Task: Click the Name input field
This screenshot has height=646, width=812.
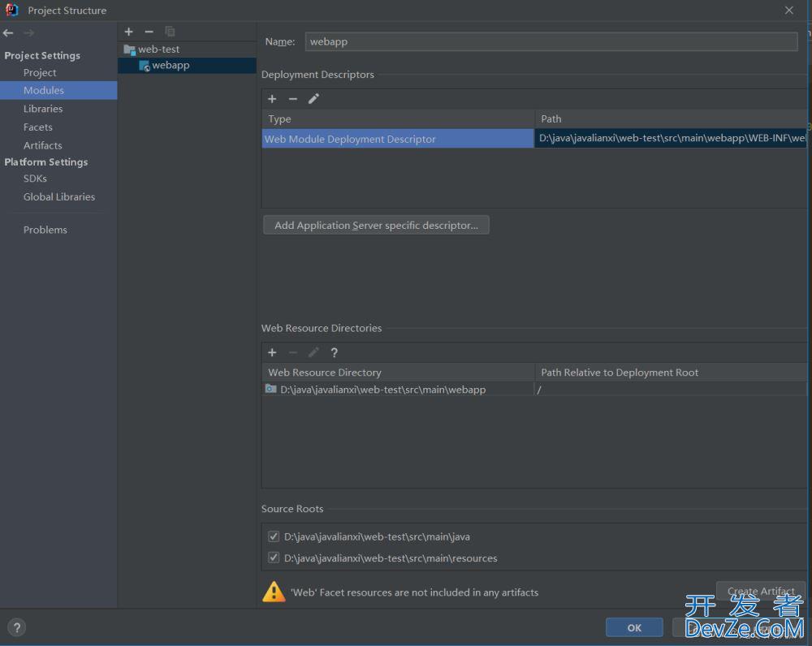Action: [551, 42]
